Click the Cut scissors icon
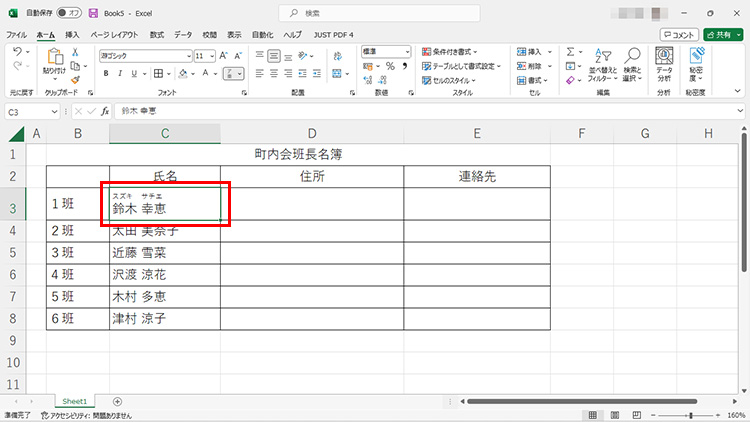The height and width of the screenshot is (422, 750). pos(75,52)
